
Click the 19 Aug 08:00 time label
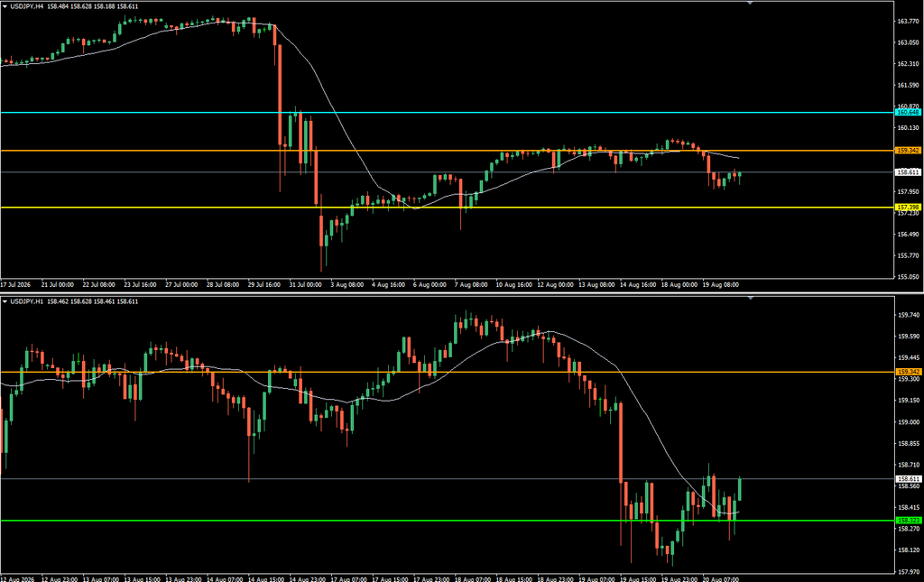(720, 284)
